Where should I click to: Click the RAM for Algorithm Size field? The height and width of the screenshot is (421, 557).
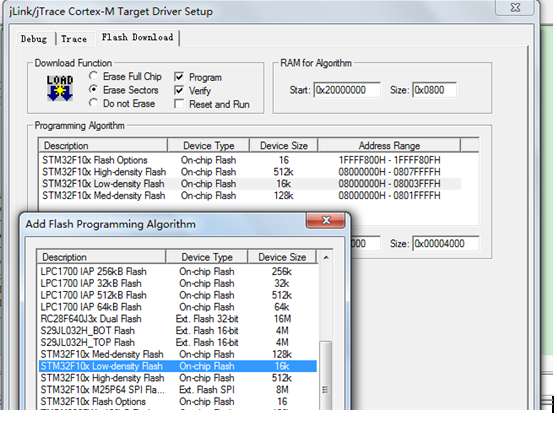(434, 90)
